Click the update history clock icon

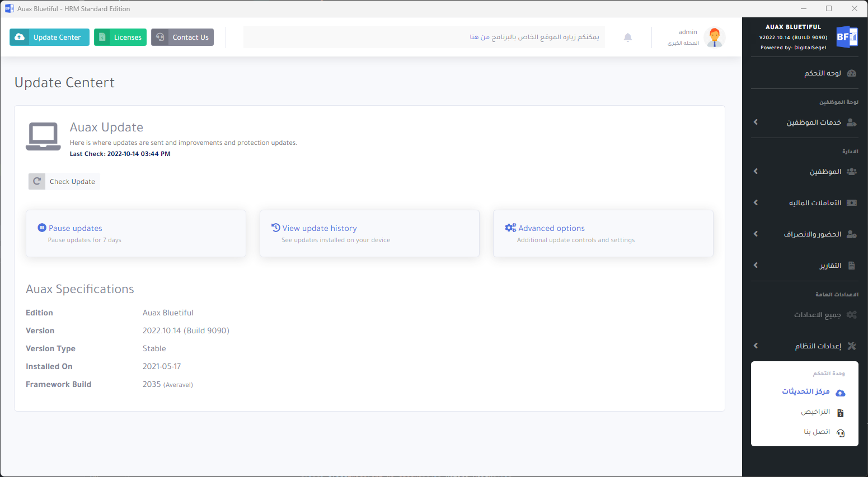point(276,228)
